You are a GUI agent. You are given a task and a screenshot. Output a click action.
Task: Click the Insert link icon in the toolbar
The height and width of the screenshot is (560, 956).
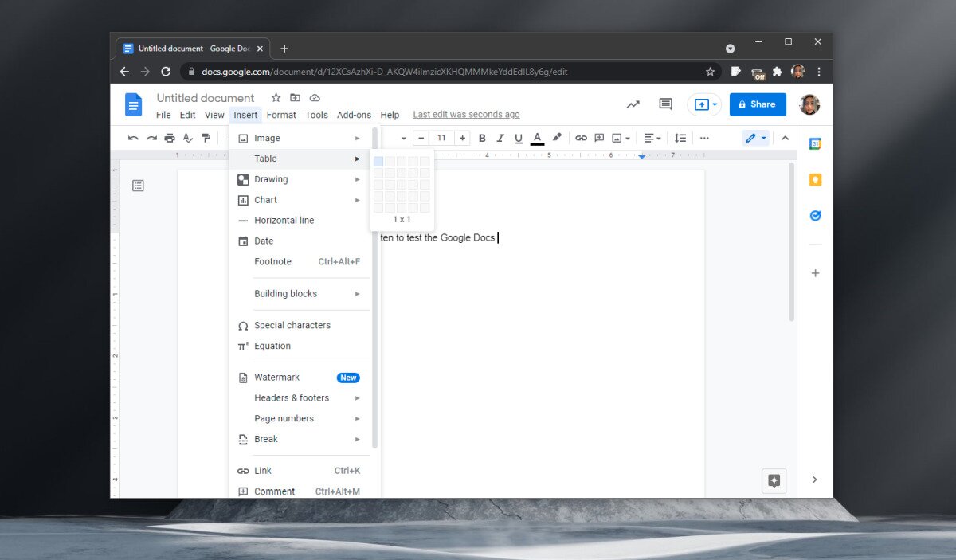point(581,137)
